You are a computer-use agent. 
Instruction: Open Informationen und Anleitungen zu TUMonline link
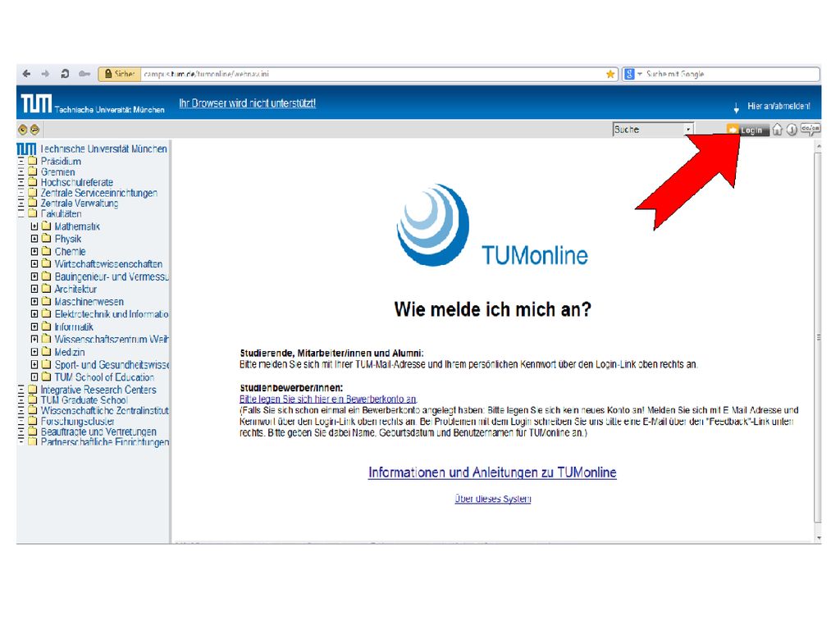click(492, 472)
